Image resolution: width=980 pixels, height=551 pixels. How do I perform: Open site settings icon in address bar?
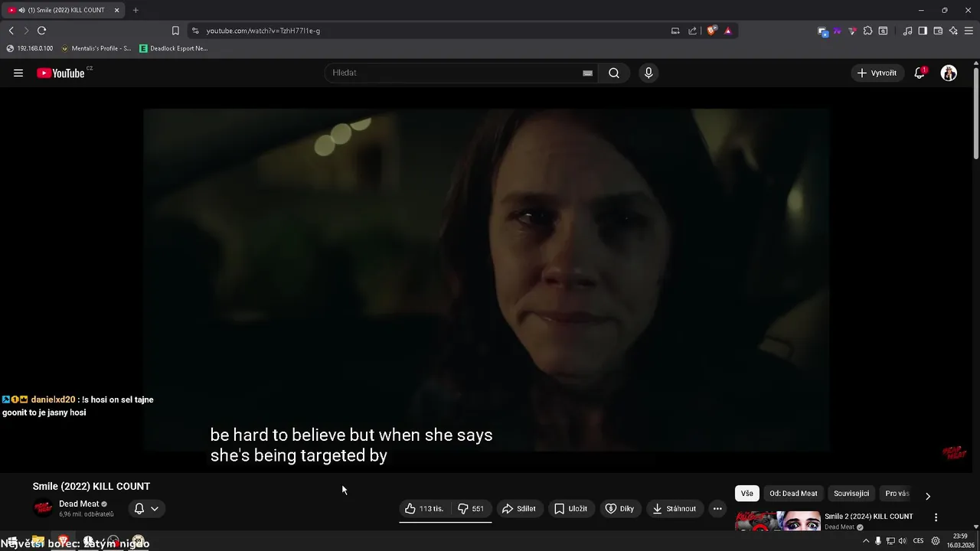(195, 31)
